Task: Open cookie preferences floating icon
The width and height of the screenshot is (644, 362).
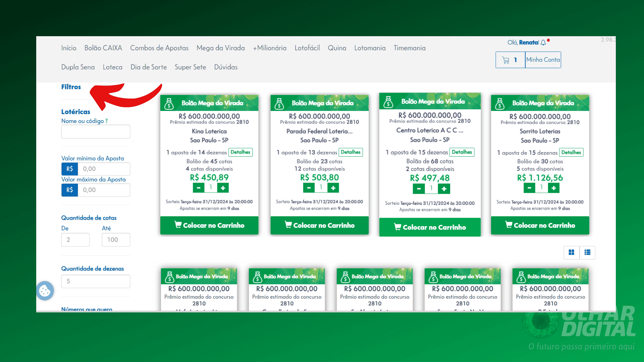Action: tap(45, 291)
